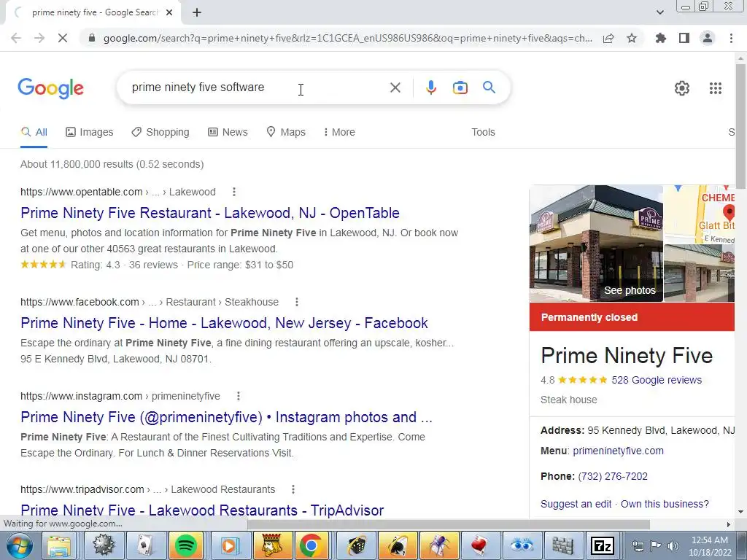747x560 pixels.
Task: Open Chrome profile avatar icon
Action: pyautogui.click(x=708, y=38)
